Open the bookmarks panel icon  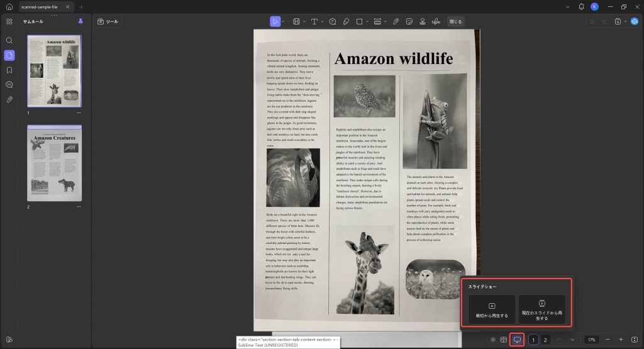pos(9,70)
